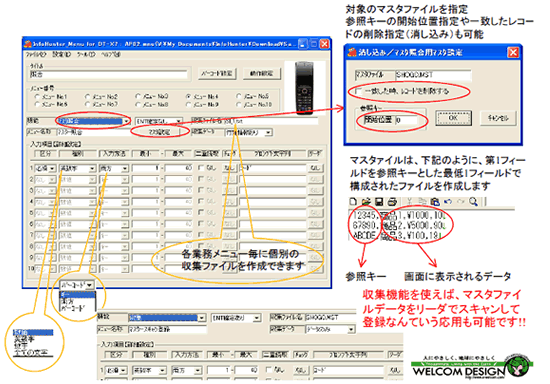Click the Find magnifier icon in editor toolbar
Viewport: 550px width, 384px height.
[x=474, y=202]
